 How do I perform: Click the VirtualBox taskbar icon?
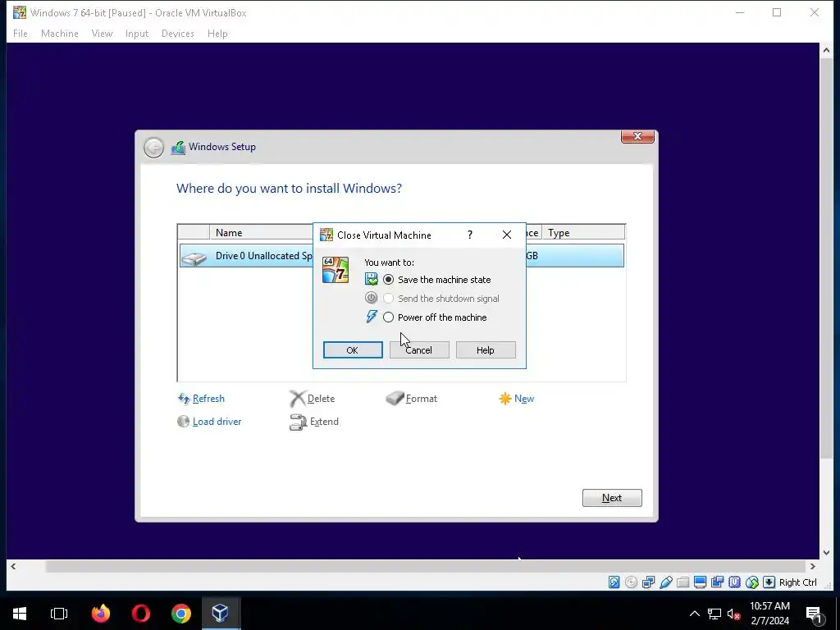[221, 614]
